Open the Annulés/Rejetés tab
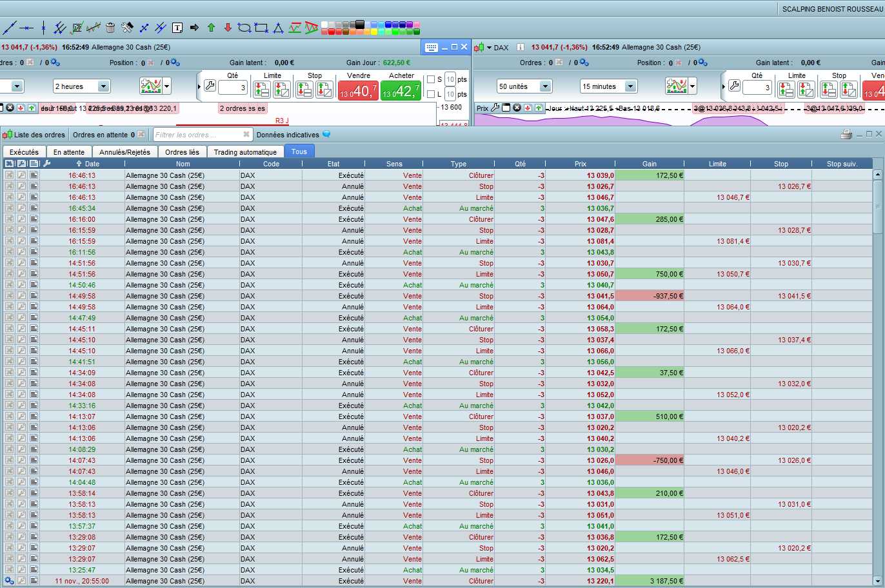885x588 pixels. 124,152
